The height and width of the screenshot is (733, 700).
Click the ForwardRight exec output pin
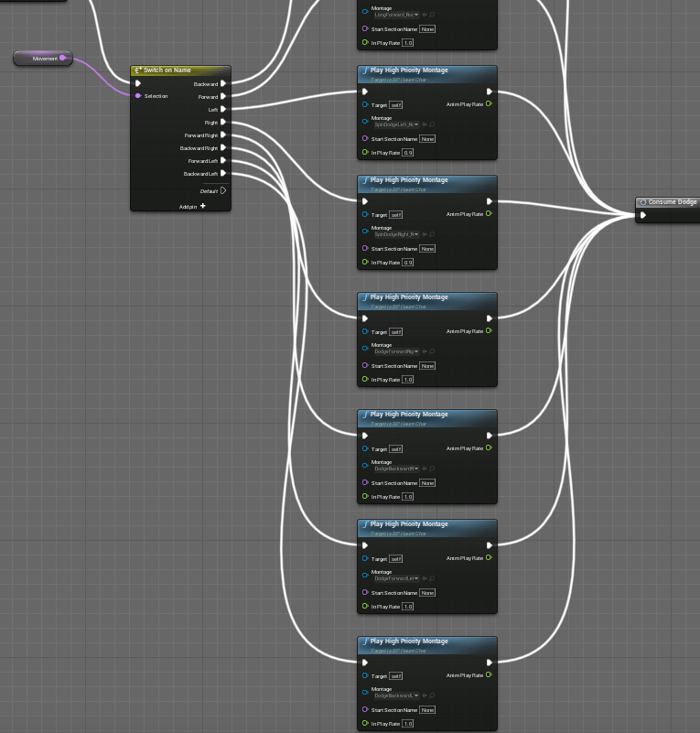(223, 135)
